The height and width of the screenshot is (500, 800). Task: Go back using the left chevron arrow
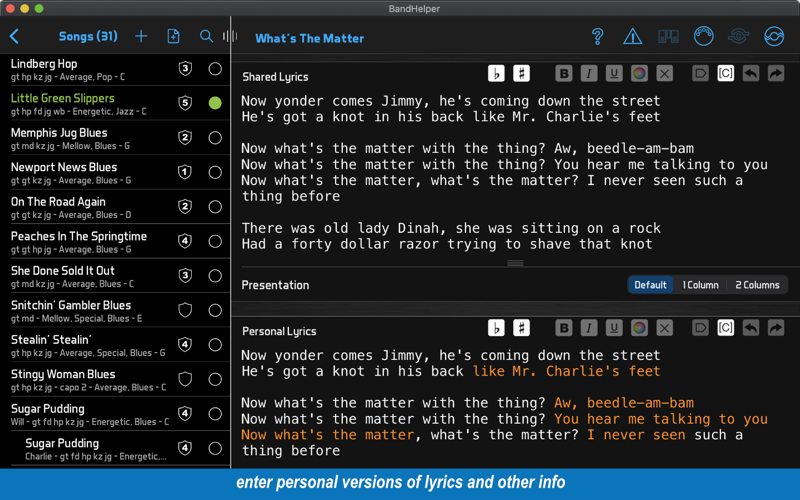click(14, 36)
